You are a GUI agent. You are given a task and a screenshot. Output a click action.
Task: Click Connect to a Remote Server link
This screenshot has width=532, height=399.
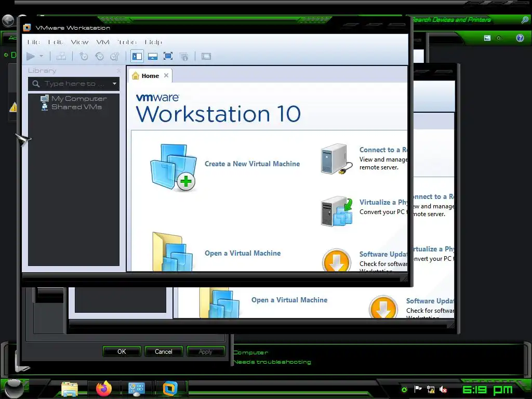(383, 150)
